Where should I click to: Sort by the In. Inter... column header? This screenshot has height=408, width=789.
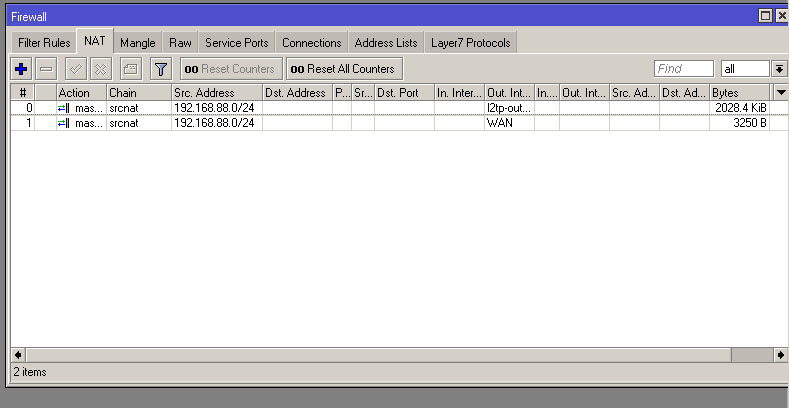tap(459, 93)
